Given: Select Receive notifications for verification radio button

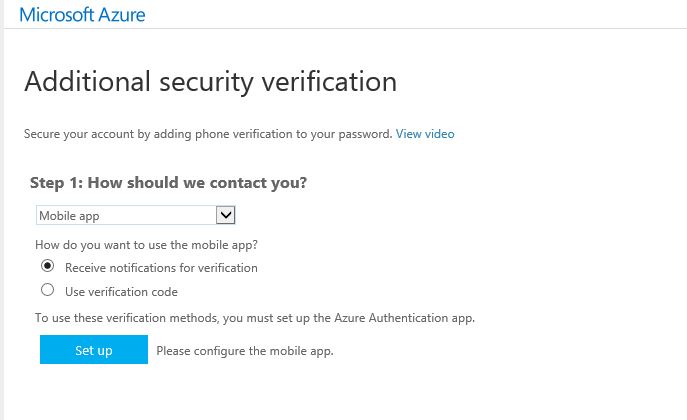Looking at the screenshot, I should click(x=47, y=267).
